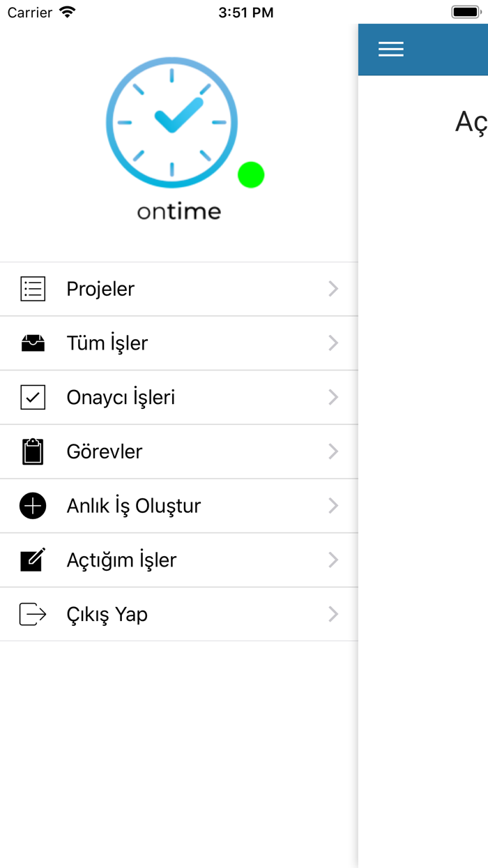Tap the ontime clock logo
The height and width of the screenshot is (868, 488).
coord(171,122)
